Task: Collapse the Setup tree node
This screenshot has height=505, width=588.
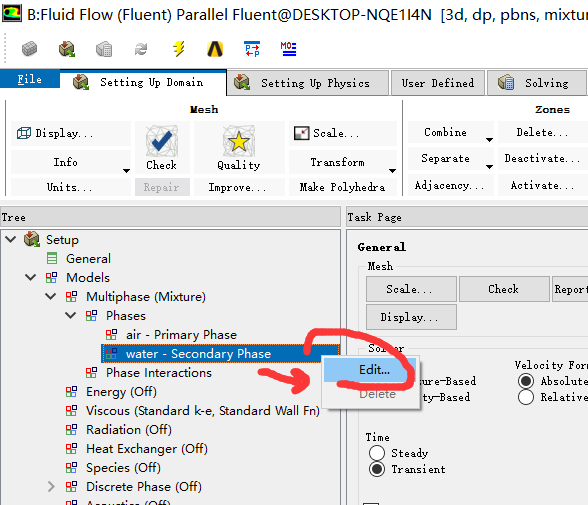Action: [x=11, y=239]
